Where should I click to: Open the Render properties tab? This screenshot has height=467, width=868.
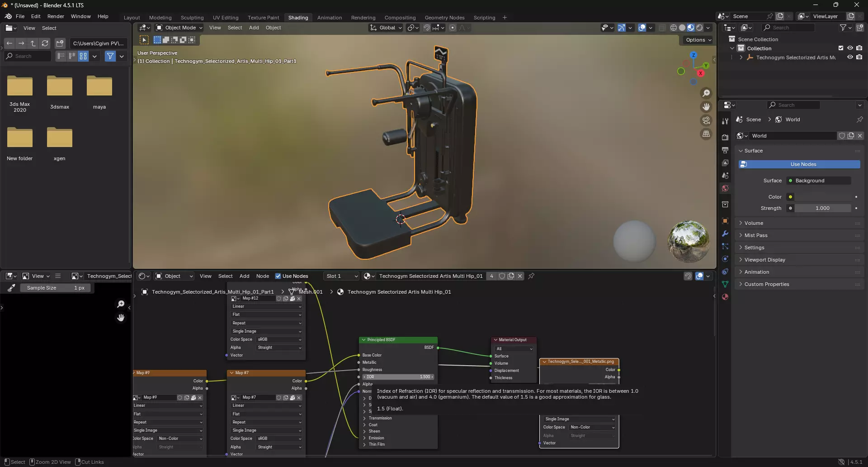pos(725,138)
